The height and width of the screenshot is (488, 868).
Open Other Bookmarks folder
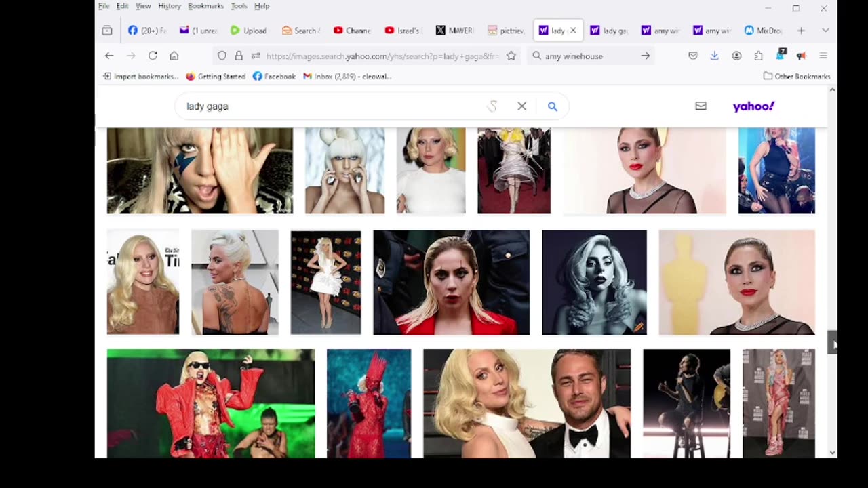point(797,76)
